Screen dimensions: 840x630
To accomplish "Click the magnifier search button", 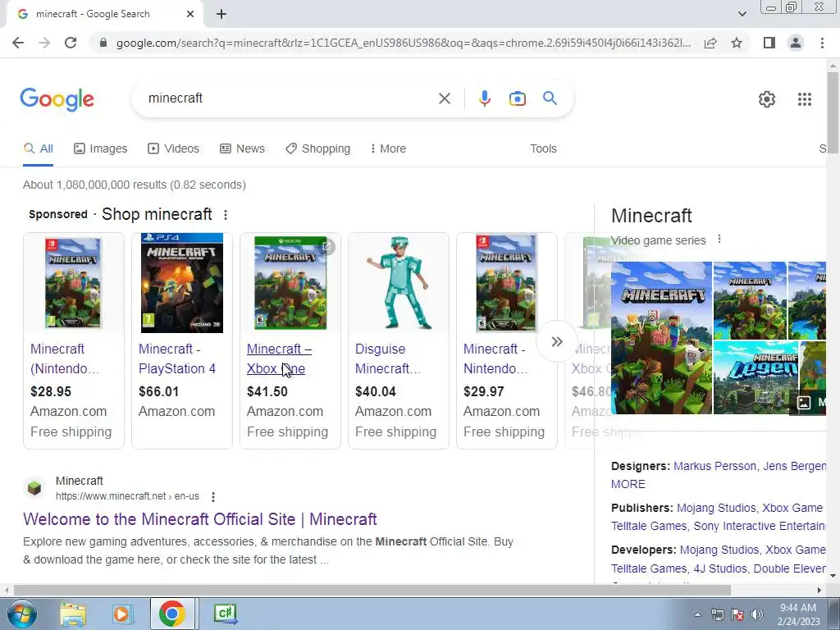I will [x=550, y=98].
